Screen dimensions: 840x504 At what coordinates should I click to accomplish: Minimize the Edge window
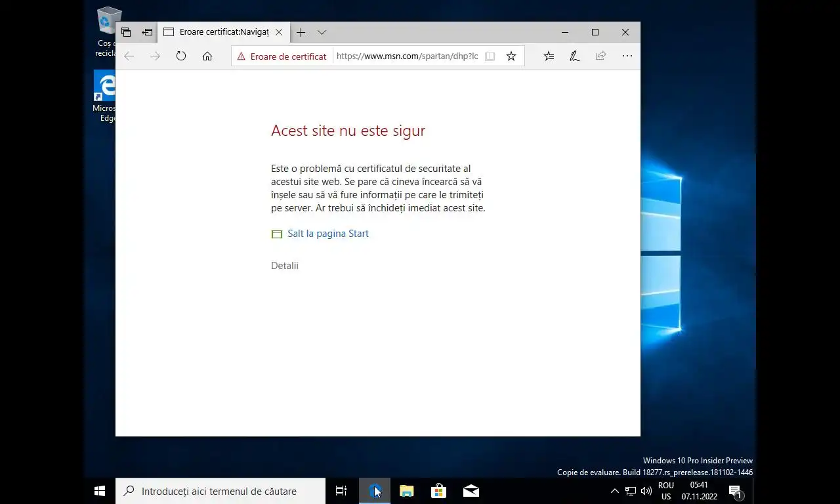click(x=565, y=32)
